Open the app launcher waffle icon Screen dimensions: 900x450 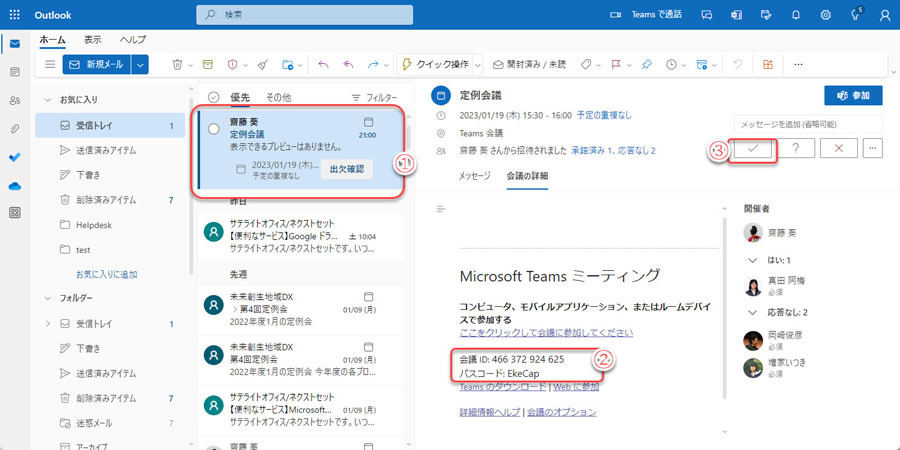click(x=15, y=15)
